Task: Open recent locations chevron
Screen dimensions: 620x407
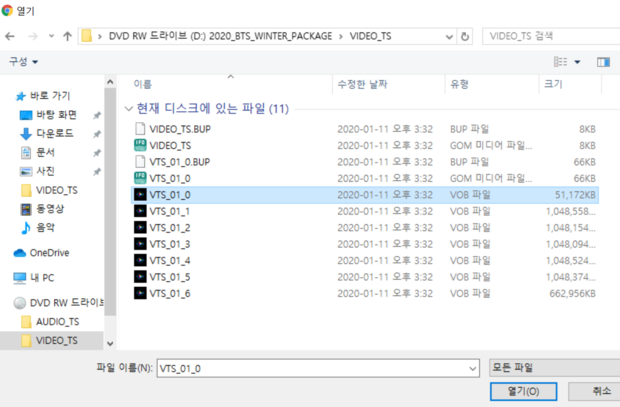Action: (51, 36)
